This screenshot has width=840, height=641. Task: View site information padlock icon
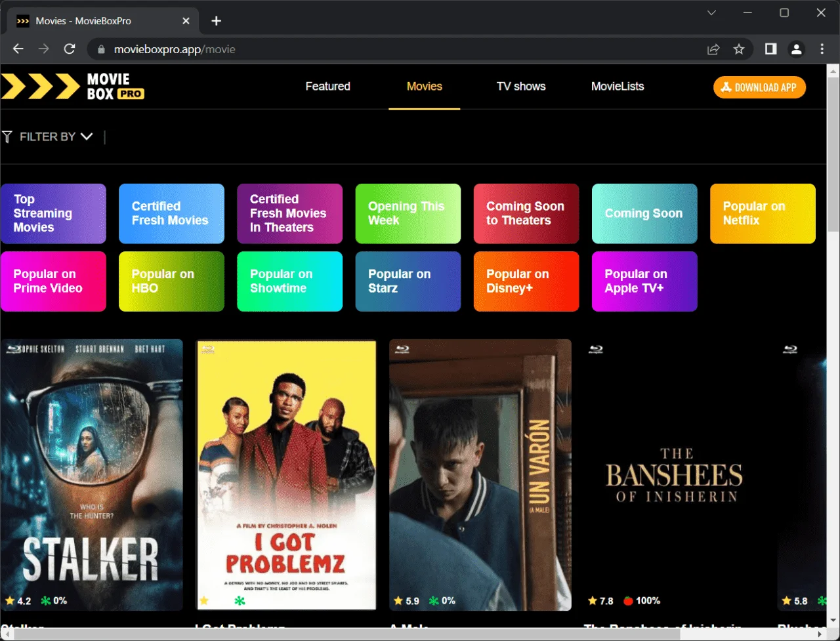coord(100,49)
